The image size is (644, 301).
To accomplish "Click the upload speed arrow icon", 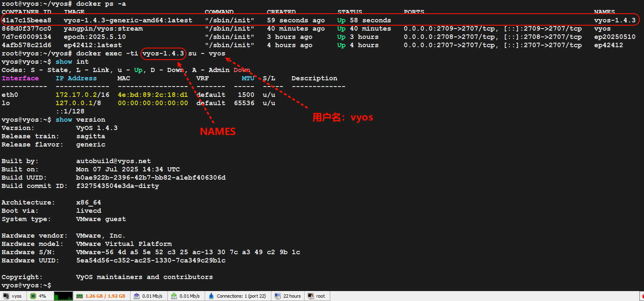I will click(136, 296).
